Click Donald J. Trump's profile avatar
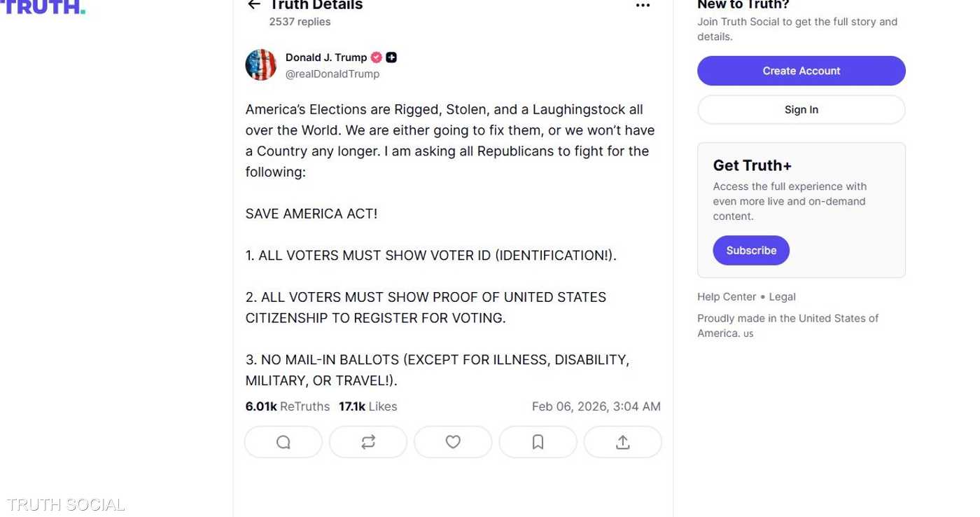The image size is (980, 517). point(261,65)
